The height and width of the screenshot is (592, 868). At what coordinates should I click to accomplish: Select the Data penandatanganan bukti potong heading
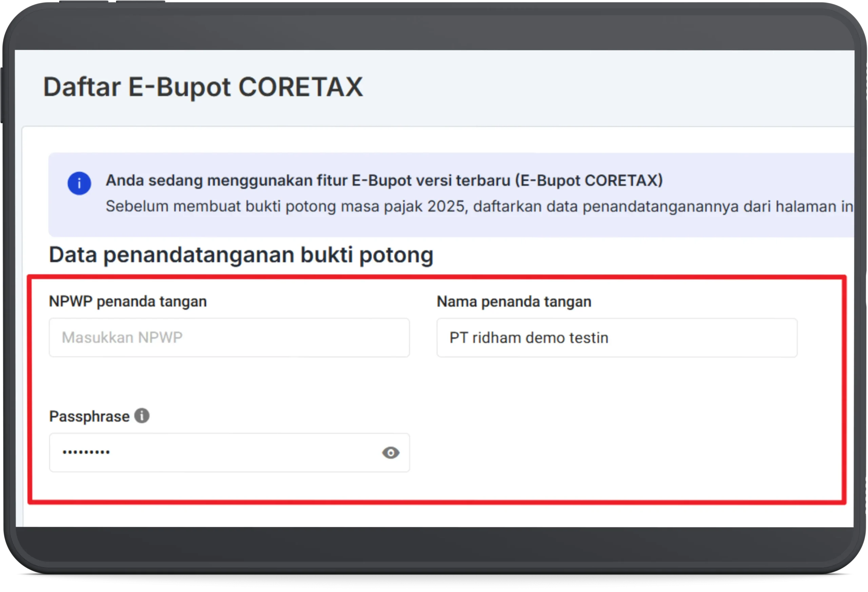[241, 254]
